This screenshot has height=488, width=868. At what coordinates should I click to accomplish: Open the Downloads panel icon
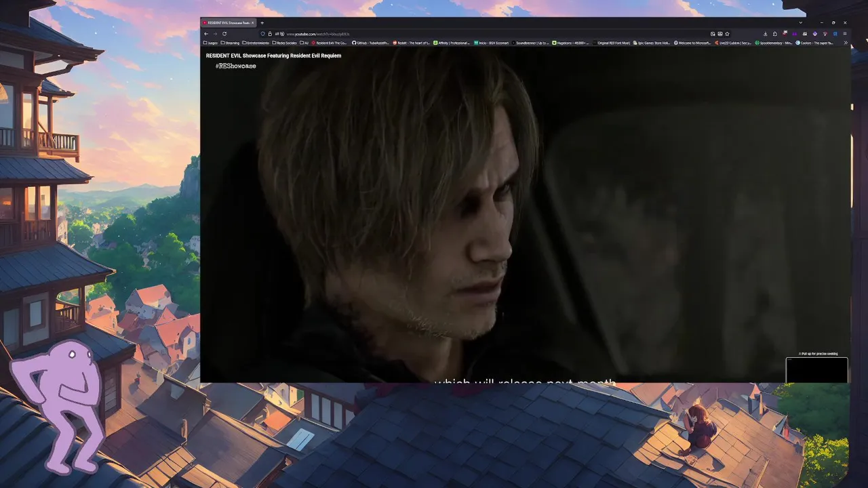[765, 34]
